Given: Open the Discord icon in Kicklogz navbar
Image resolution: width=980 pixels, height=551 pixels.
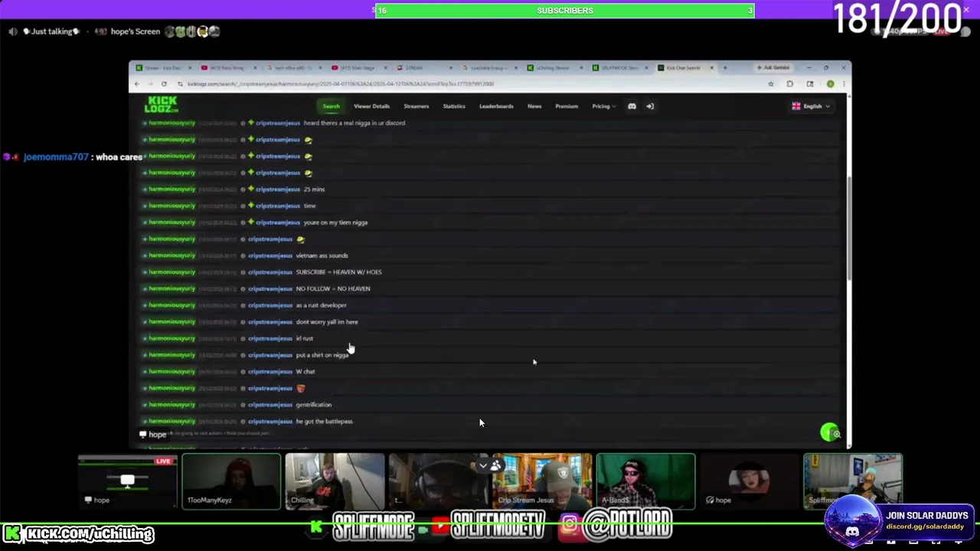Looking at the screenshot, I should 632,106.
